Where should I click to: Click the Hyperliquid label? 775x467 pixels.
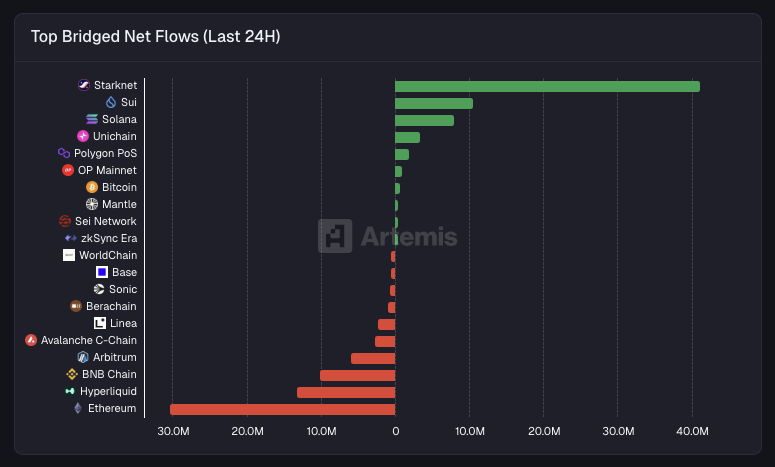click(108, 391)
